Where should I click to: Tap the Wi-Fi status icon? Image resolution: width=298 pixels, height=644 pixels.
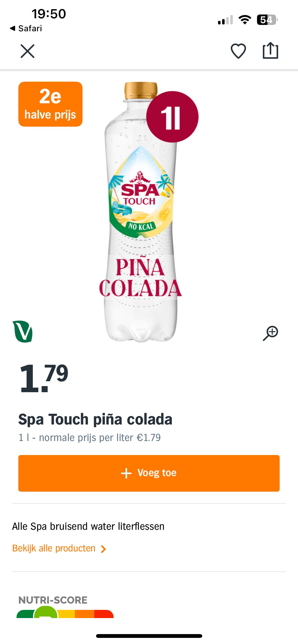(245, 20)
